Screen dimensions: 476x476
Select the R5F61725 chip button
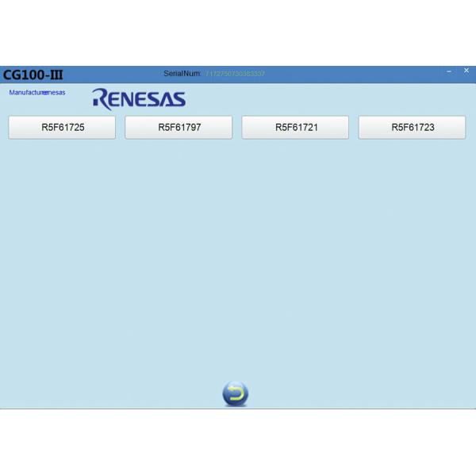pyautogui.click(x=62, y=127)
